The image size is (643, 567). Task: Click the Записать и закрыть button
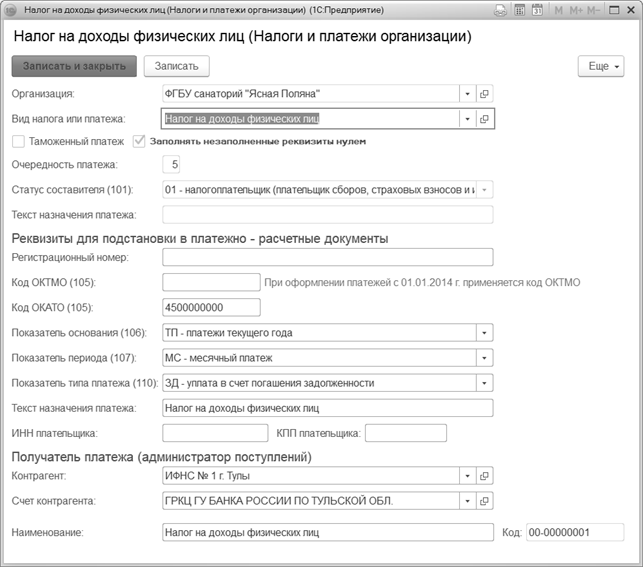(74, 66)
